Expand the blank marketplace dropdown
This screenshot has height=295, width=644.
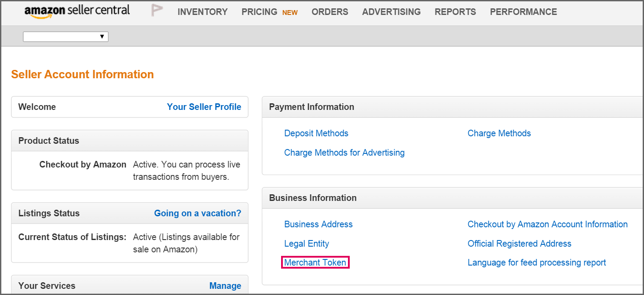(66, 36)
